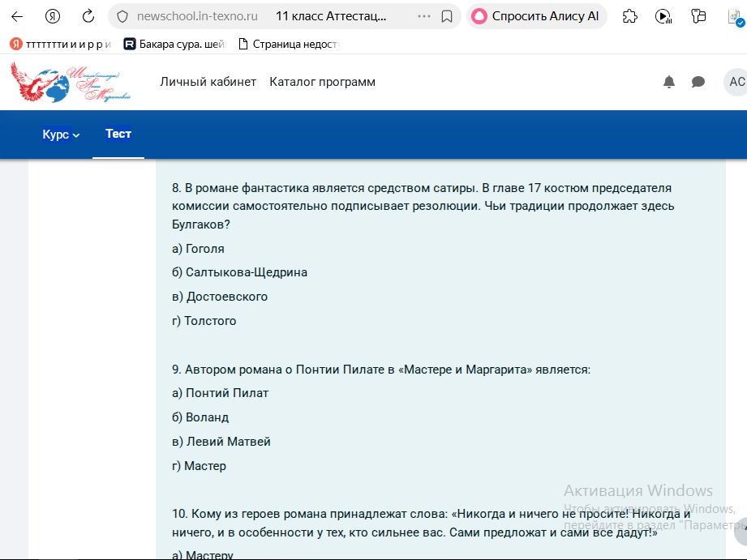Open Страница недоступна bookmark
The width and height of the screenshot is (747, 560).
coord(289,45)
